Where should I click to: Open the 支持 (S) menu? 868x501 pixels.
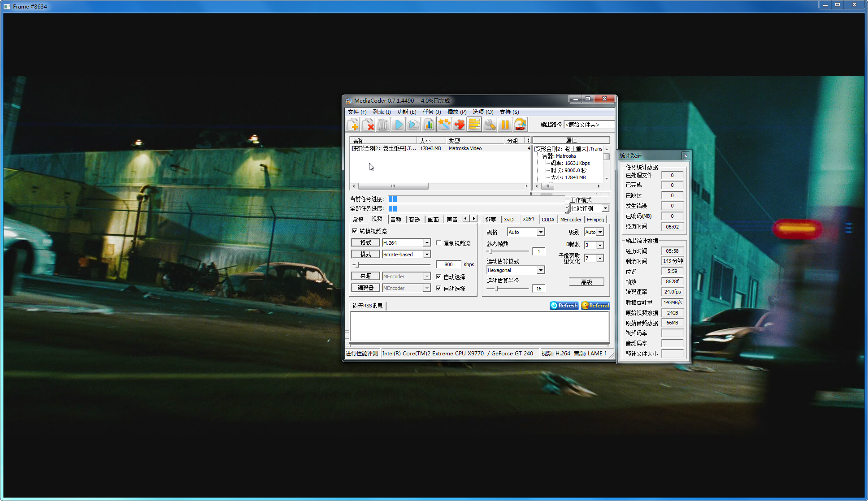(509, 112)
